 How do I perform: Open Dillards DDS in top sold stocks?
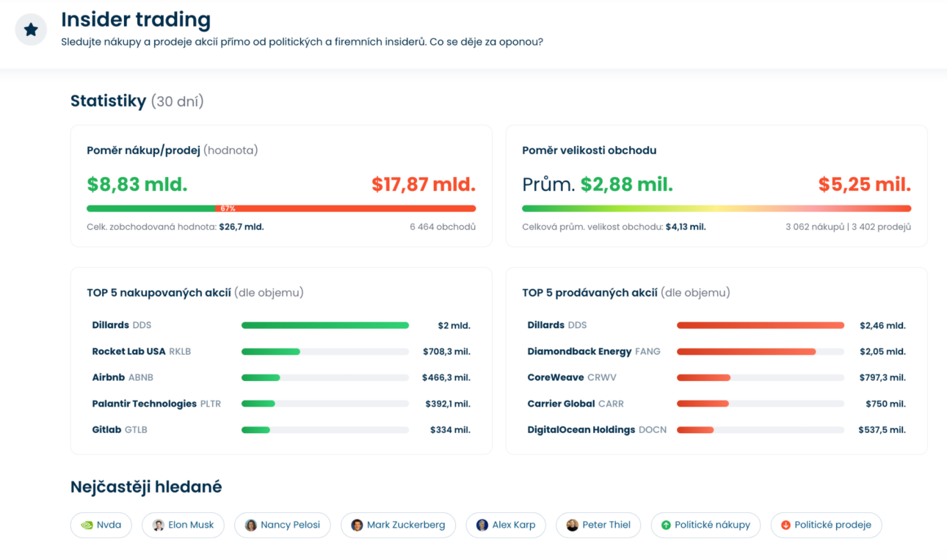[557, 325]
